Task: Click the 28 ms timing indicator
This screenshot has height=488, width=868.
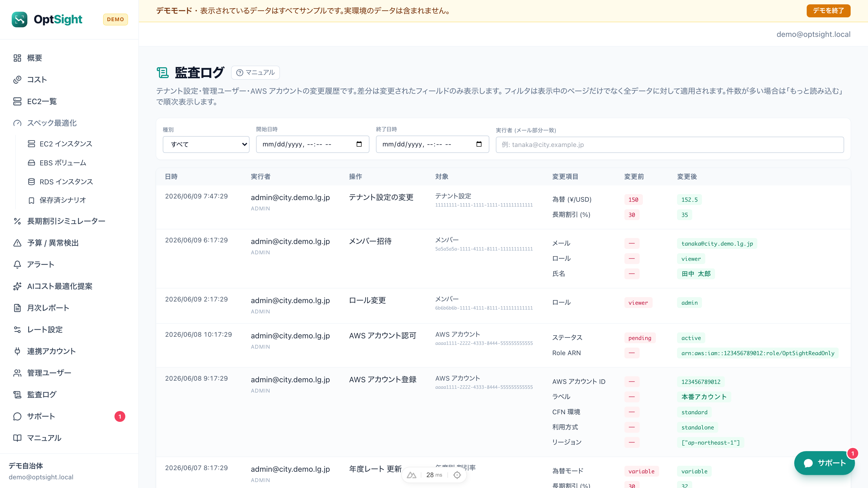Action: pos(434,475)
